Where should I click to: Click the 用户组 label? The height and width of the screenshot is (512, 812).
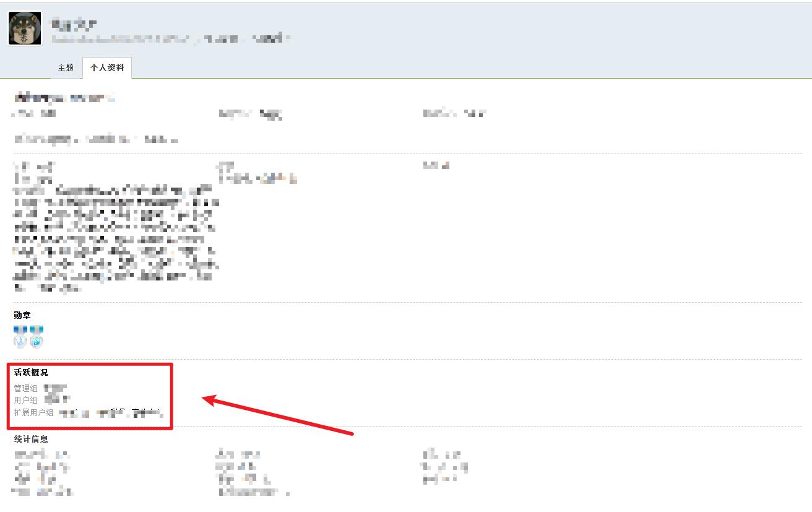25,400
